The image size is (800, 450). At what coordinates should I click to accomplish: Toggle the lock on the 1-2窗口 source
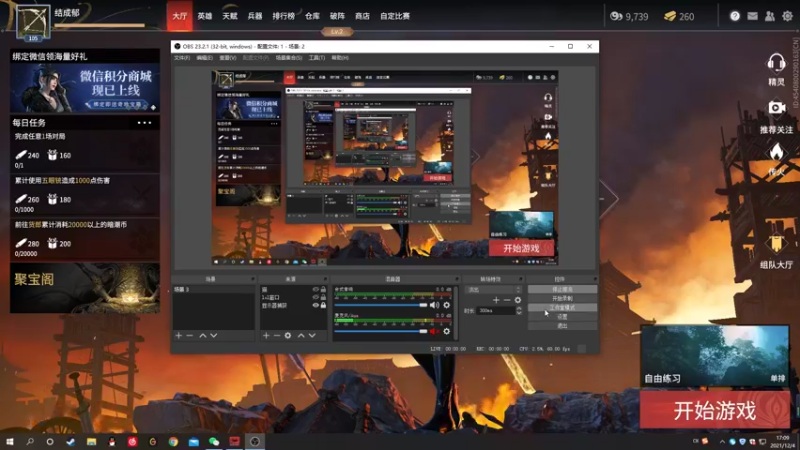[x=323, y=297]
